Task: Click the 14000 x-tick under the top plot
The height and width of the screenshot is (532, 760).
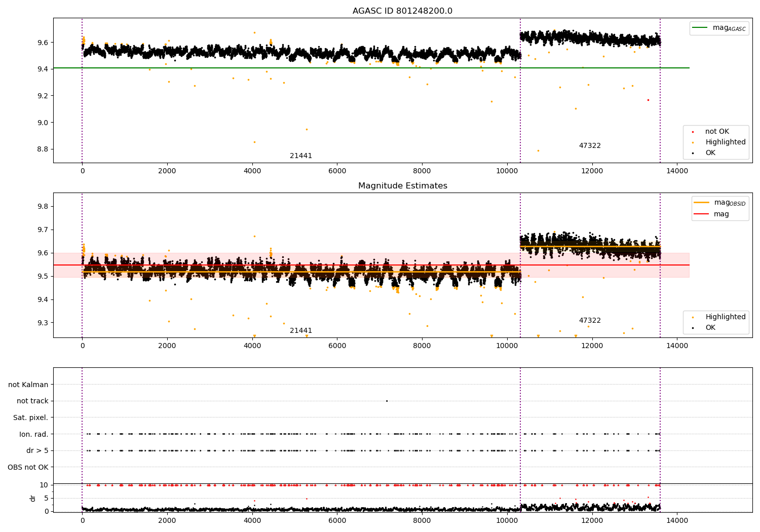Action: (677, 171)
